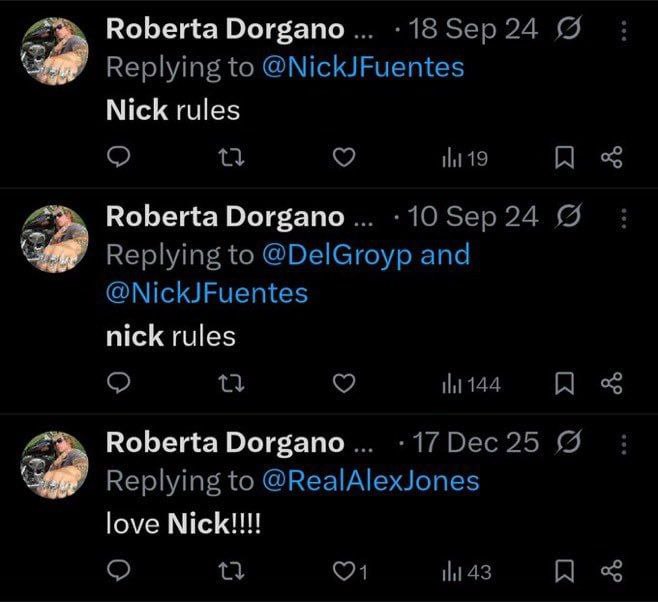658x602 pixels.
Task: Bookmark the 18 Sep 24 tweet
Action: tap(565, 157)
